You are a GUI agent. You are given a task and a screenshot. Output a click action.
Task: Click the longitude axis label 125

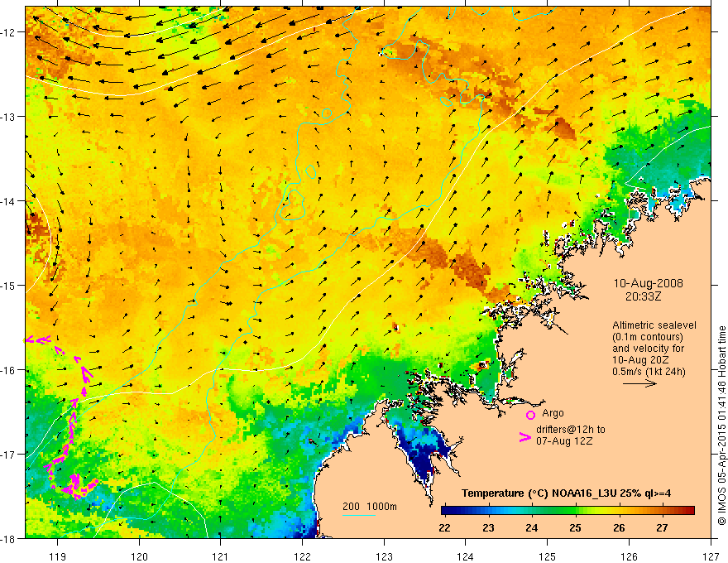click(x=548, y=556)
